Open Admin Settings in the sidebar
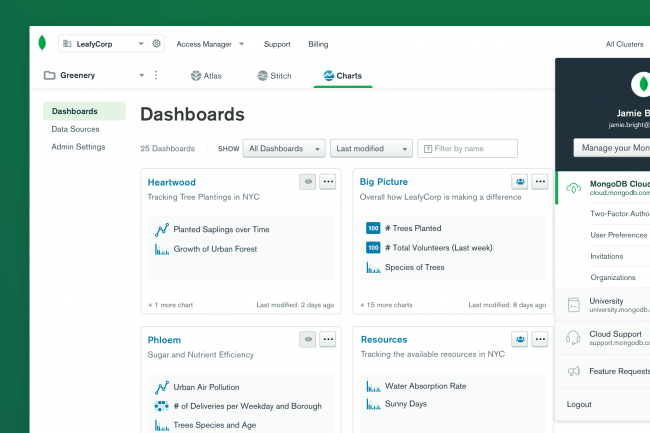Viewport: 650px width, 433px height. pyautogui.click(x=78, y=147)
